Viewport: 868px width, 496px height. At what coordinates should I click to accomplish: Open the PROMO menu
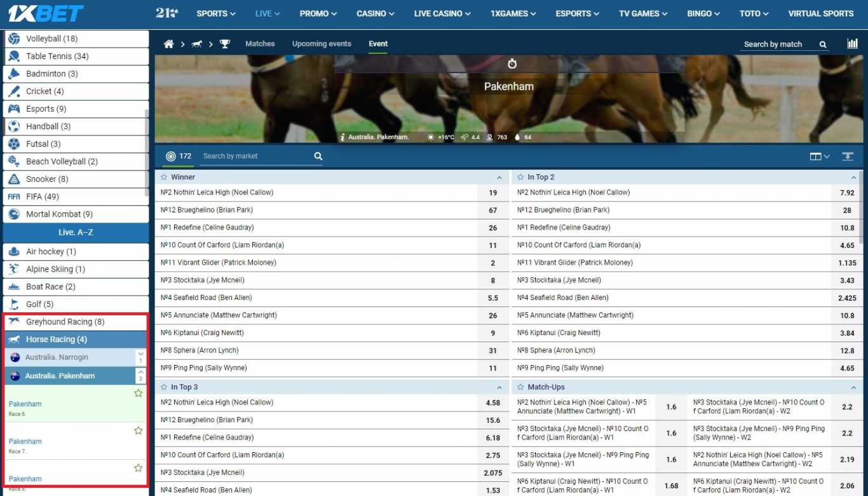[318, 13]
